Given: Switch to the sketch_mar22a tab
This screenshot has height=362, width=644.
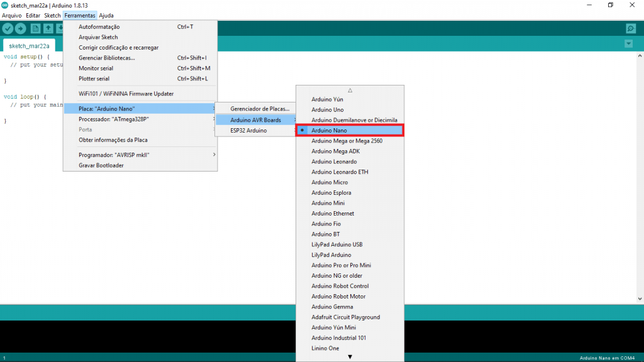Looking at the screenshot, I should tap(29, 46).
